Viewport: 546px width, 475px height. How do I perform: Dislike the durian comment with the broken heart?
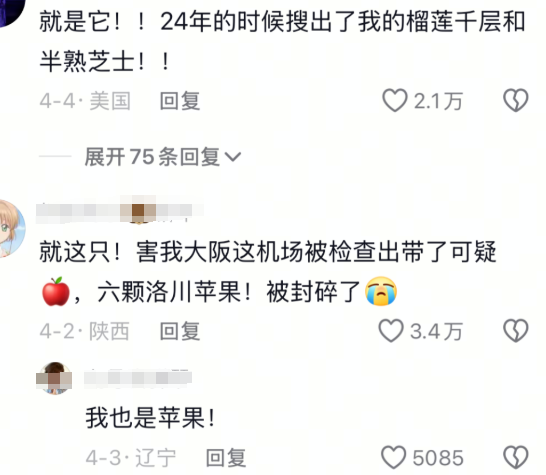[x=516, y=100]
